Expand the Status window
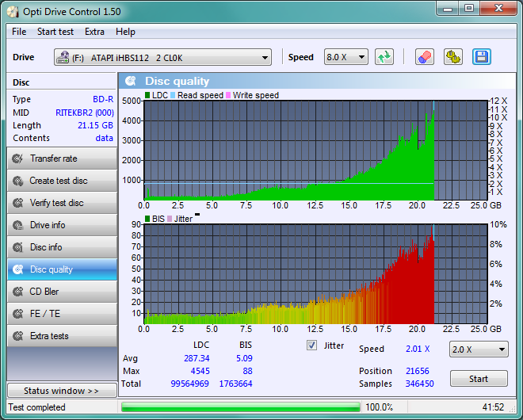The height and width of the screenshot is (420, 523). [x=62, y=391]
